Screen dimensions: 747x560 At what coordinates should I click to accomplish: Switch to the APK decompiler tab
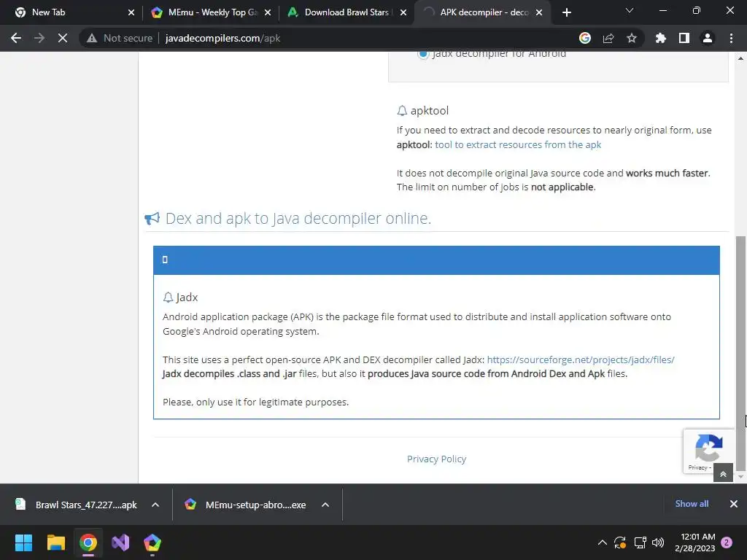pos(484,12)
